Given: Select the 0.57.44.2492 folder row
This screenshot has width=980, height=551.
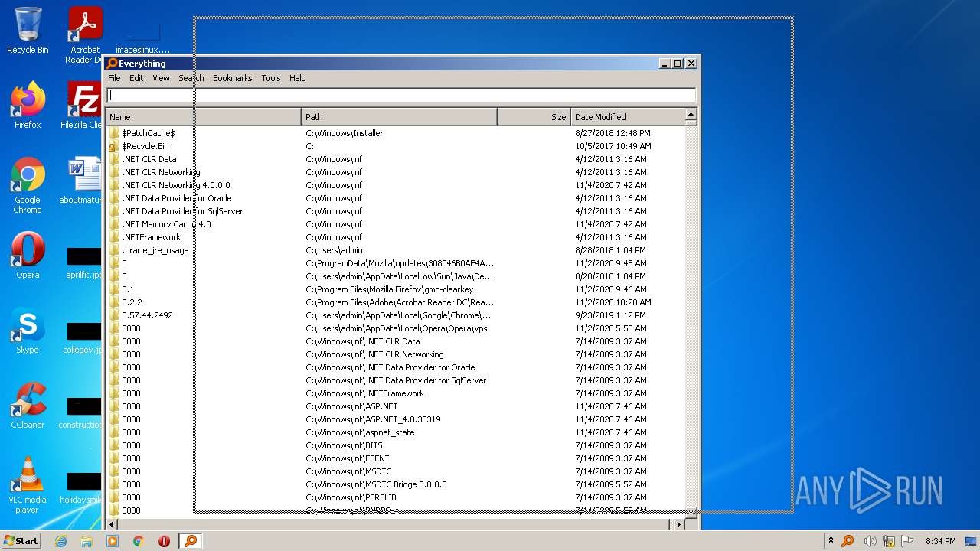Looking at the screenshot, I should (395, 315).
